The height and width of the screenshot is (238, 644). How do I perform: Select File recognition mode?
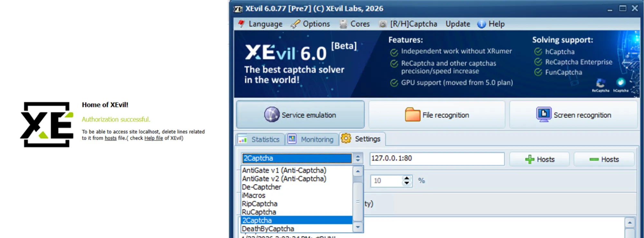tap(437, 115)
